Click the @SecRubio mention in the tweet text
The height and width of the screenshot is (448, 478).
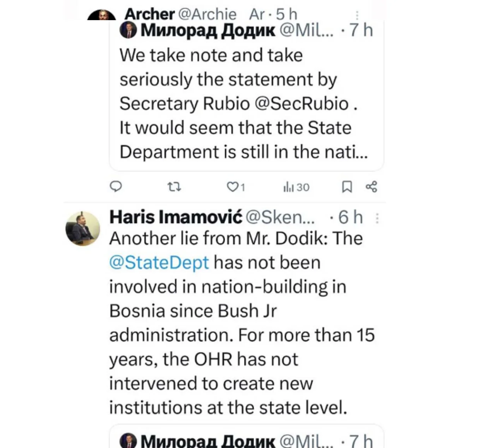[x=306, y=103]
